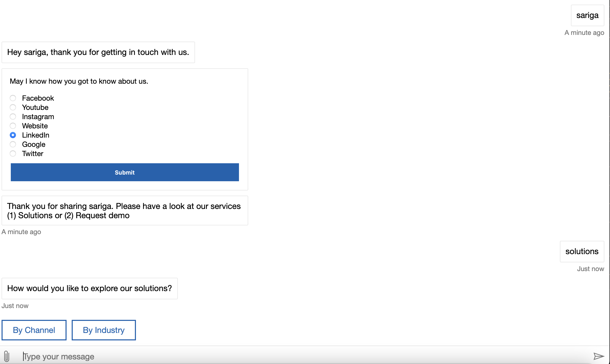Select the Google radio button
This screenshot has height=364, width=610.
pyautogui.click(x=13, y=144)
